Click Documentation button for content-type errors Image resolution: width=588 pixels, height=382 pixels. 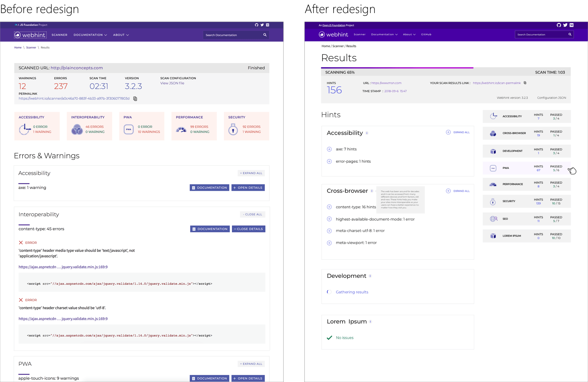(210, 229)
